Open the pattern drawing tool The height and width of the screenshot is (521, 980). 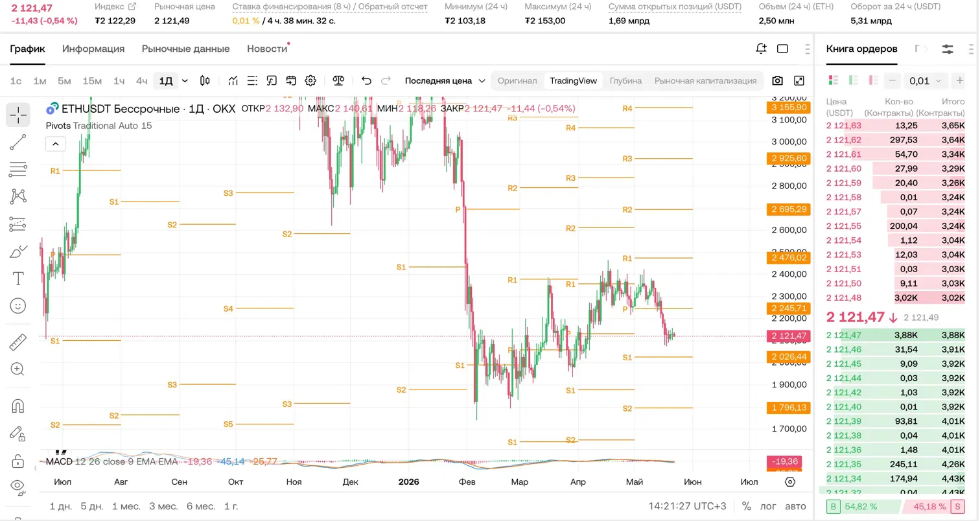click(x=18, y=196)
